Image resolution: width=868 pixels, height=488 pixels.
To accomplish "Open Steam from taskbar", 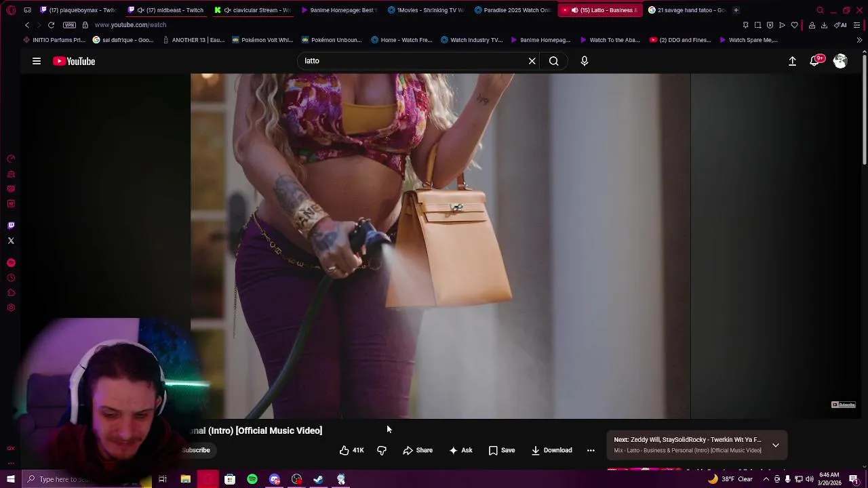I will [x=319, y=479].
